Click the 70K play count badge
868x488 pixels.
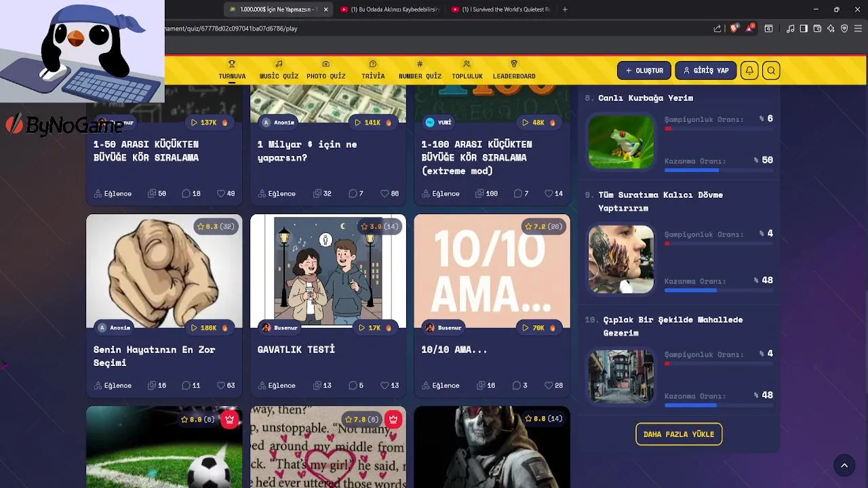(539, 327)
